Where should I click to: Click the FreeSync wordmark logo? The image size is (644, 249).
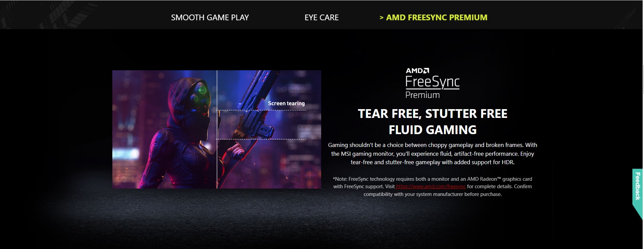(432, 82)
